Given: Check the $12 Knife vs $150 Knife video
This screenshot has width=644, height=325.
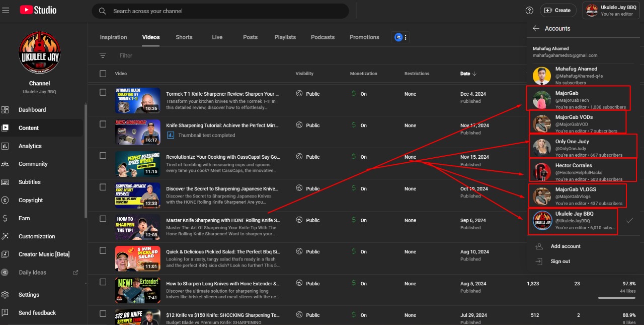Looking at the screenshot, I should coord(103,313).
